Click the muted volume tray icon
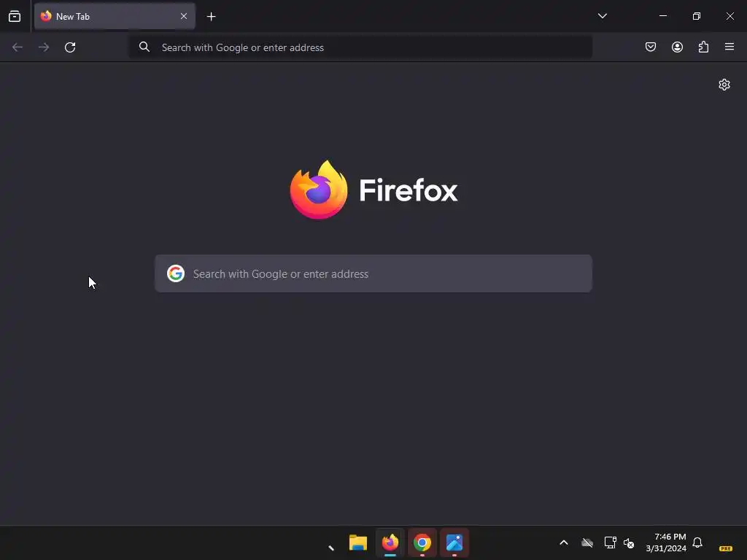747x560 pixels. click(x=629, y=542)
